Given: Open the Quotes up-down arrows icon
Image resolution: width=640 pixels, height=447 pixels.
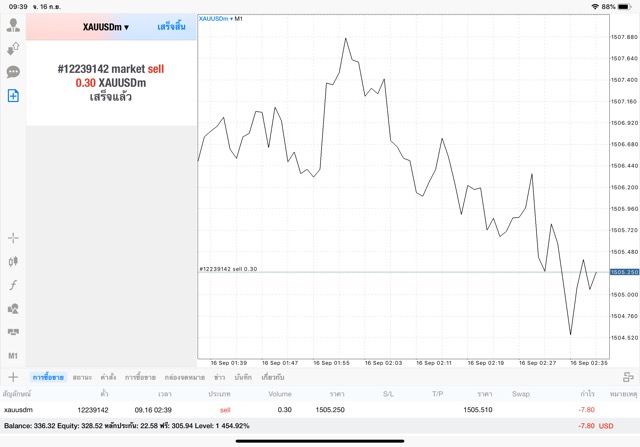Looking at the screenshot, I should [13, 48].
